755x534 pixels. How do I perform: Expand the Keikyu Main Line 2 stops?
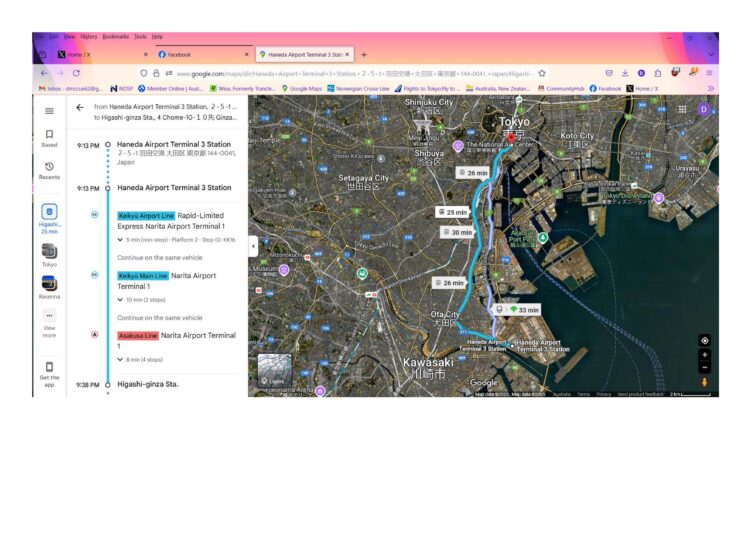[x=120, y=300]
